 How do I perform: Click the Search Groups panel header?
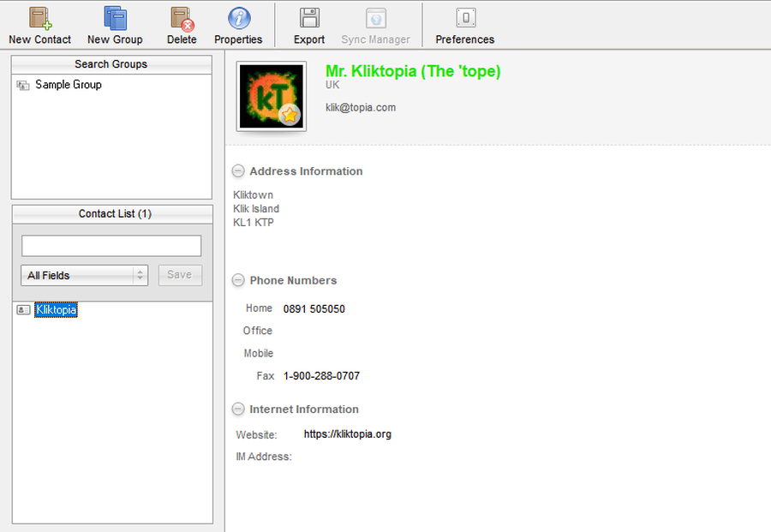tap(111, 64)
